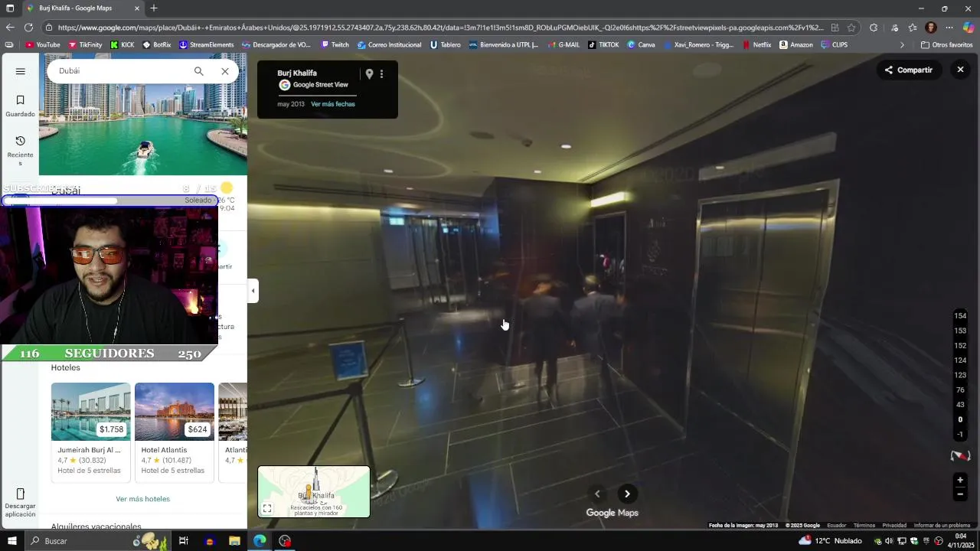Go to next Street View image arrow
980x551 pixels.
coord(627,494)
